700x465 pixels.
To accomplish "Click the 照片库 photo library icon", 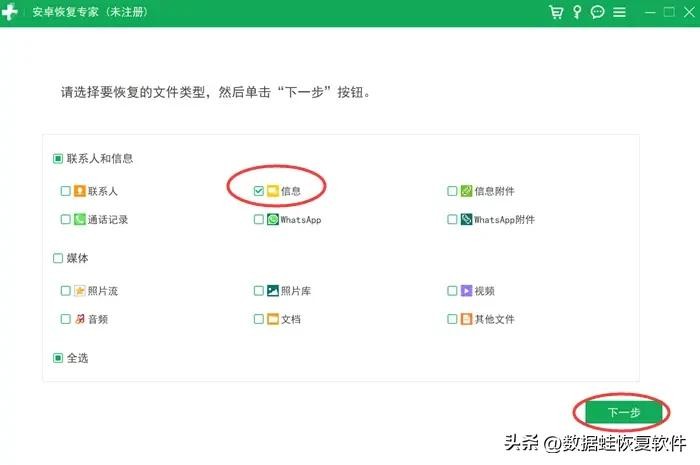I will (272, 291).
